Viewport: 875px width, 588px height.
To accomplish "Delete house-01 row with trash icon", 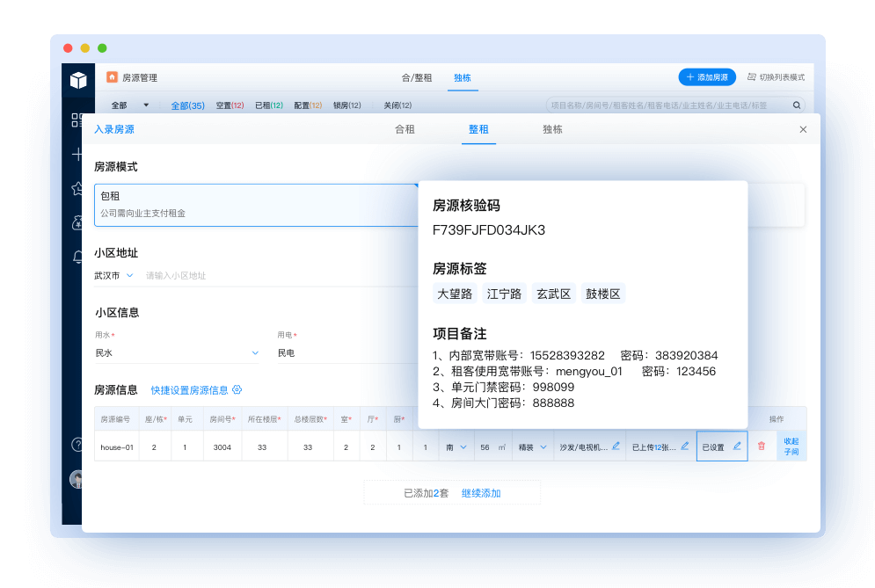I will (x=762, y=446).
